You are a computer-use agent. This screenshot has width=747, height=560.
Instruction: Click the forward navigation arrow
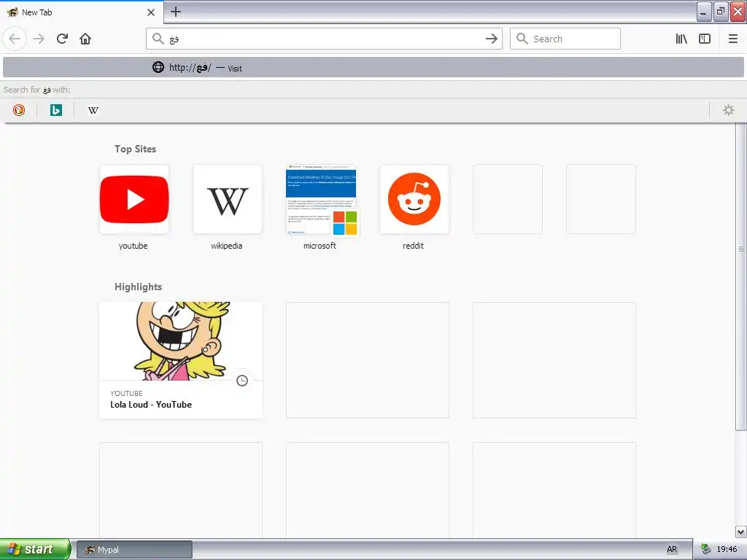pyautogui.click(x=39, y=39)
